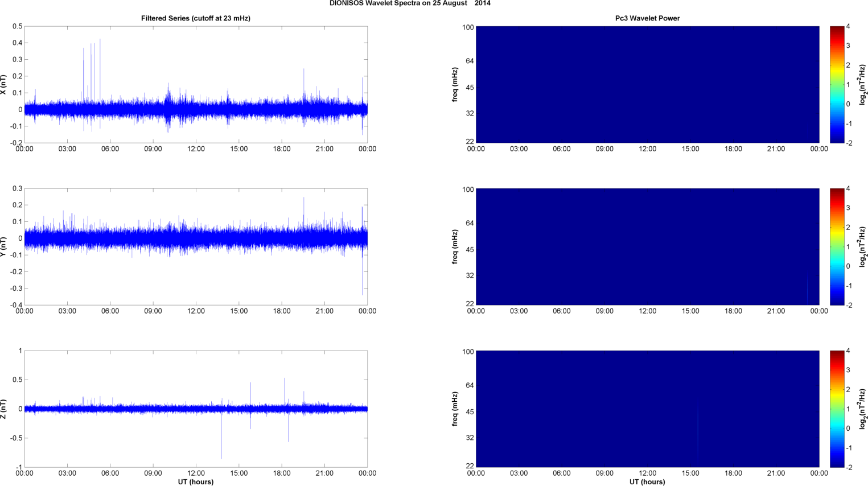Click the '0.4' tick on X plot axis
The width and height of the screenshot is (868, 486).
click(x=17, y=43)
